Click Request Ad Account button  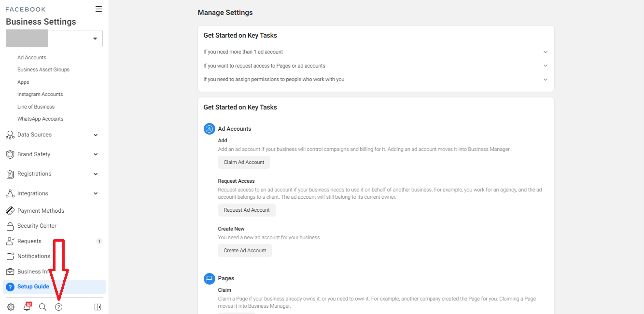point(247,210)
